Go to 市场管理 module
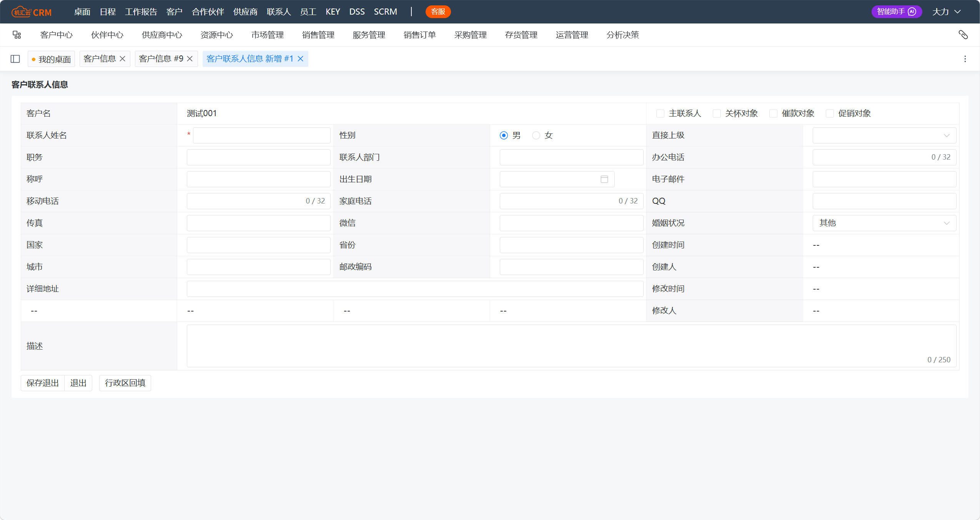The height and width of the screenshot is (520, 980). tap(268, 35)
